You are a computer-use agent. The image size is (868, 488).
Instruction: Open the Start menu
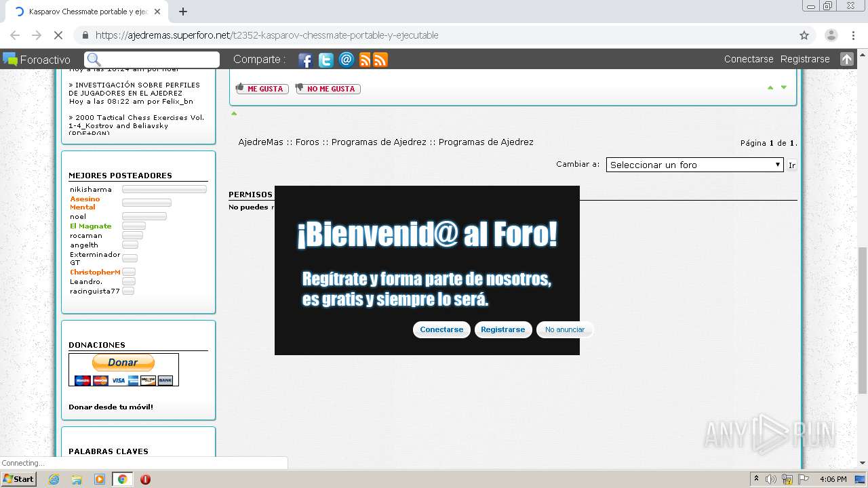[x=19, y=479]
